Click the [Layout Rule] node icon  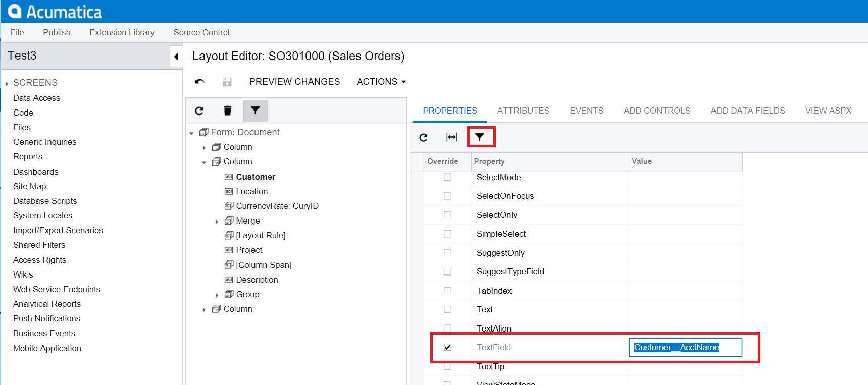point(229,236)
